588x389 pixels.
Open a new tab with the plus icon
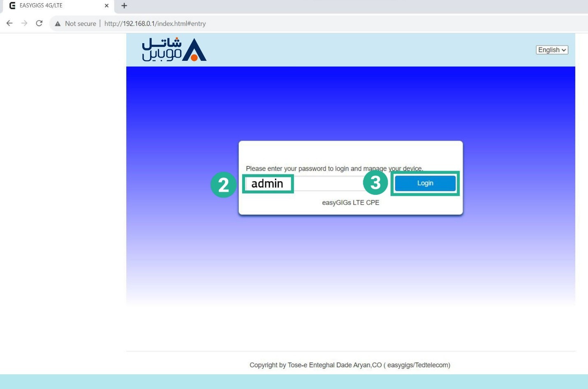[124, 6]
